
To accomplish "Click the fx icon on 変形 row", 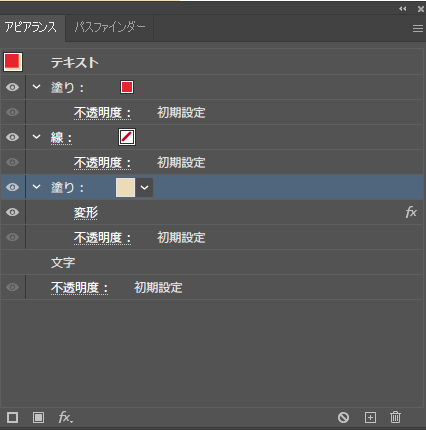I will tap(411, 212).
